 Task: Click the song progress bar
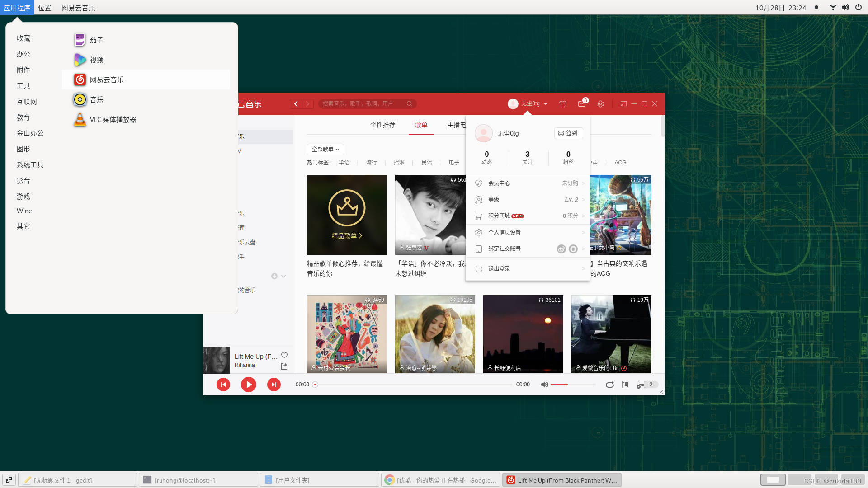pos(414,385)
